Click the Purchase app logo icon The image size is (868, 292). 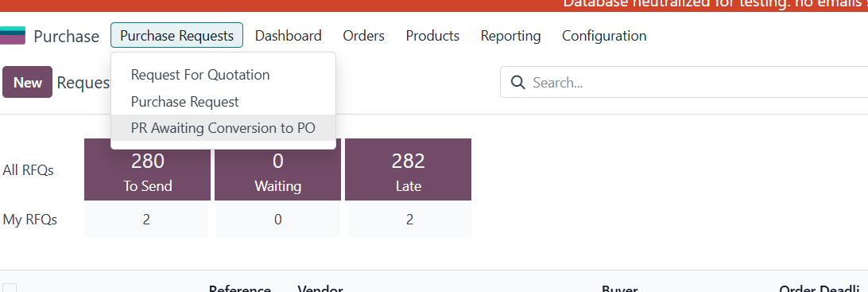tap(12, 36)
